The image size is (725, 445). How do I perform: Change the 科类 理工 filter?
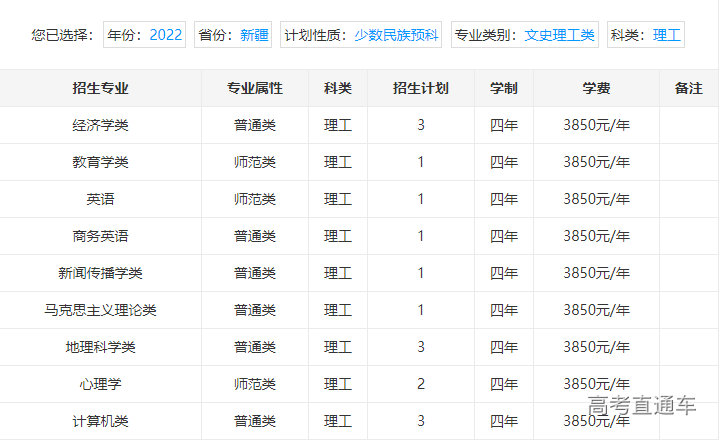point(646,35)
